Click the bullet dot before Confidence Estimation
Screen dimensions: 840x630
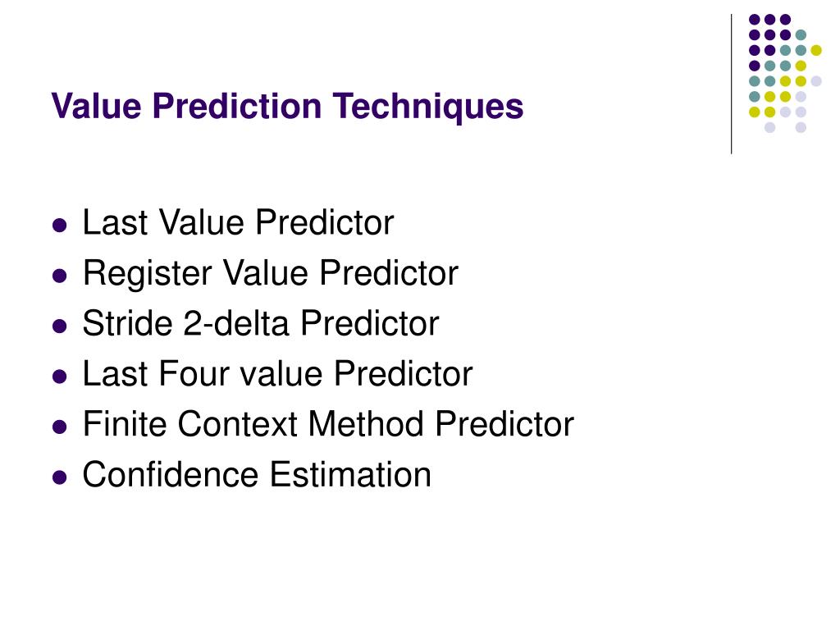(60, 477)
